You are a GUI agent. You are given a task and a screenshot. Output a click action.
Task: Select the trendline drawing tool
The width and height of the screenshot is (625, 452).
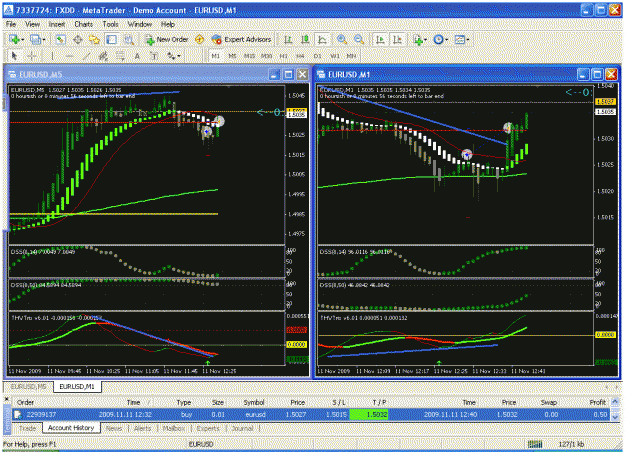coord(86,56)
